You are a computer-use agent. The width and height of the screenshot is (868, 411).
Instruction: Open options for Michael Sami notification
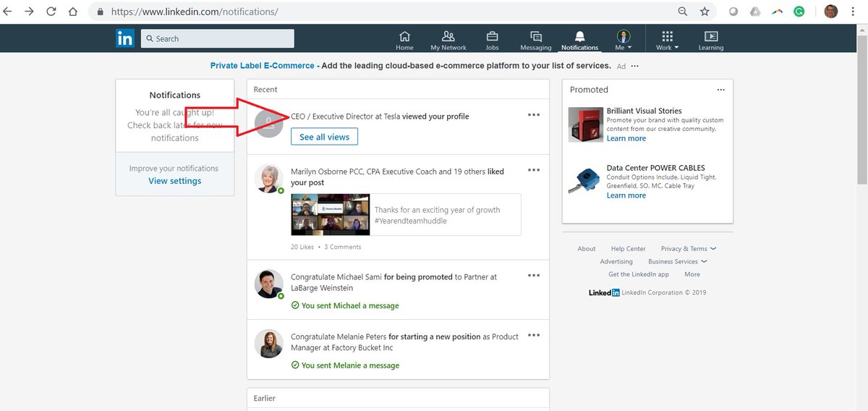point(534,275)
